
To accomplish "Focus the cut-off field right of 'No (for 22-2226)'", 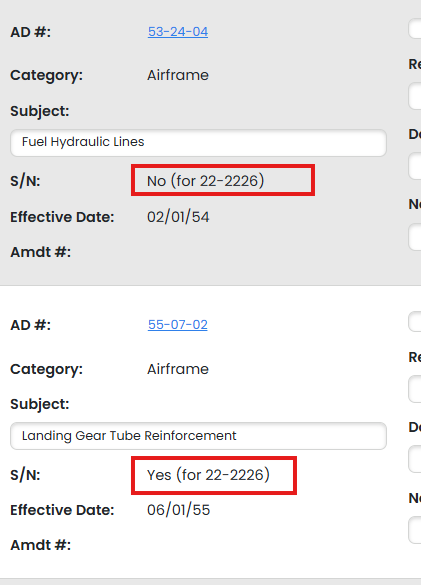I will pos(415,166).
